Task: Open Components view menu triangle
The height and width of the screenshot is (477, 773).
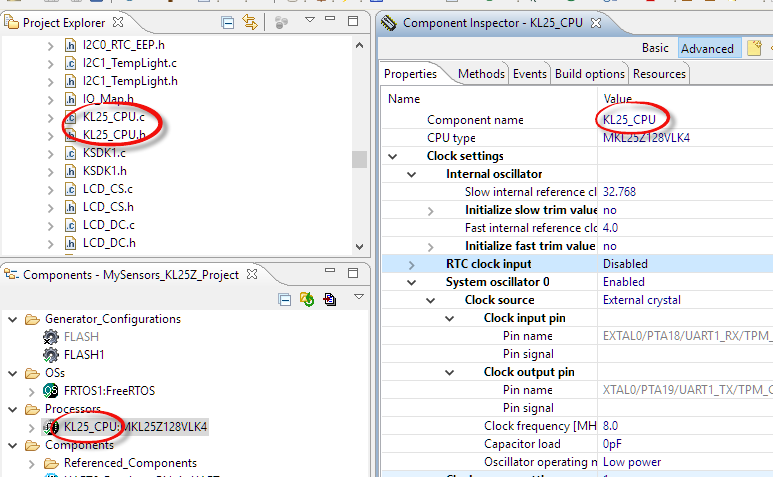Action: (x=359, y=296)
